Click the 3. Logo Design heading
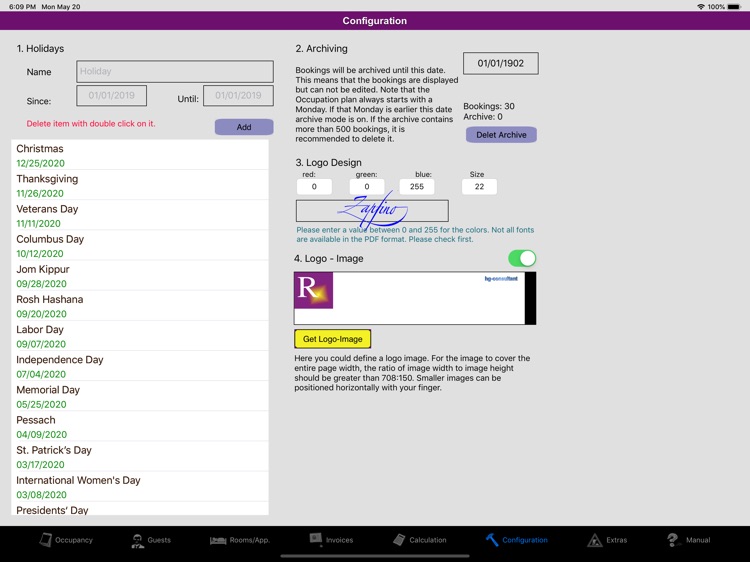 [x=328, y=162]
